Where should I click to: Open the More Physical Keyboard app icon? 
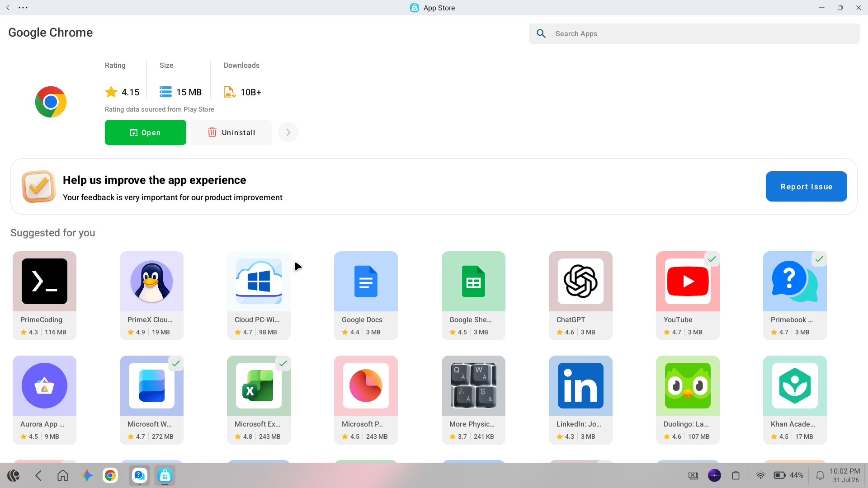click(473, 385)
